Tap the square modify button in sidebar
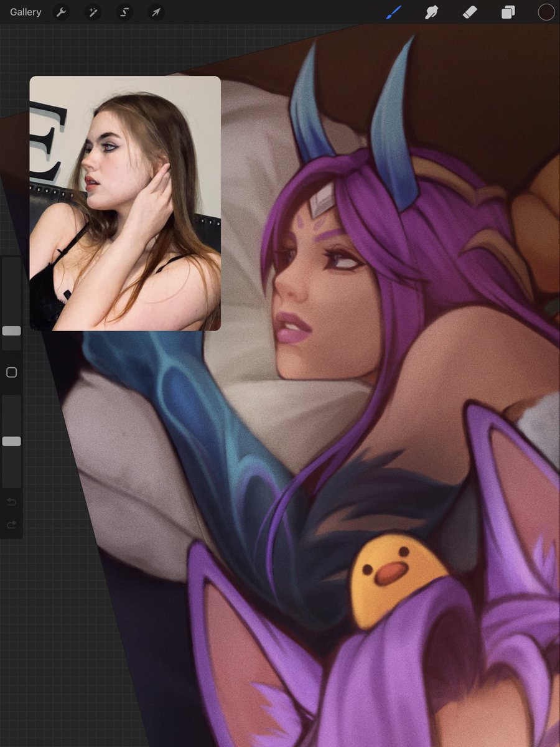Viewport: 560px width, 747px height. point(11,372)
